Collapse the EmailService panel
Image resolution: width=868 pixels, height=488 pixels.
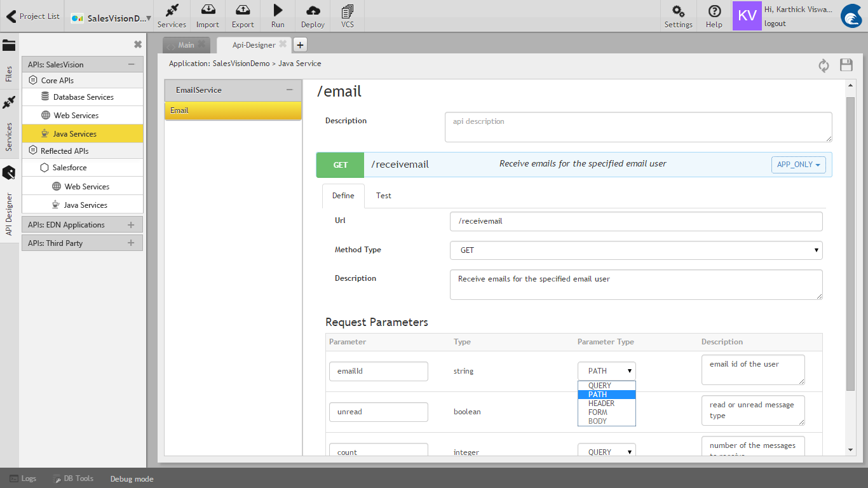289,90
